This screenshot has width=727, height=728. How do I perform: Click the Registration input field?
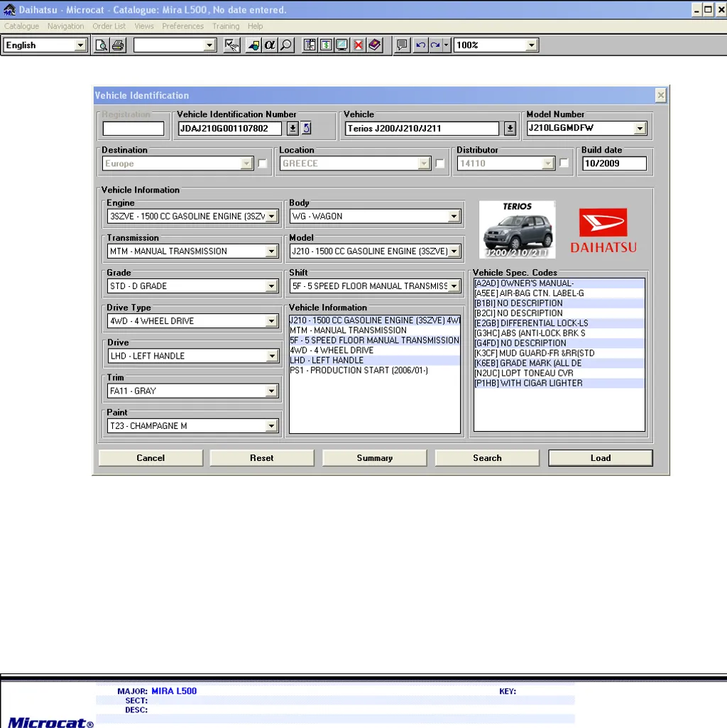coord(133,129)
